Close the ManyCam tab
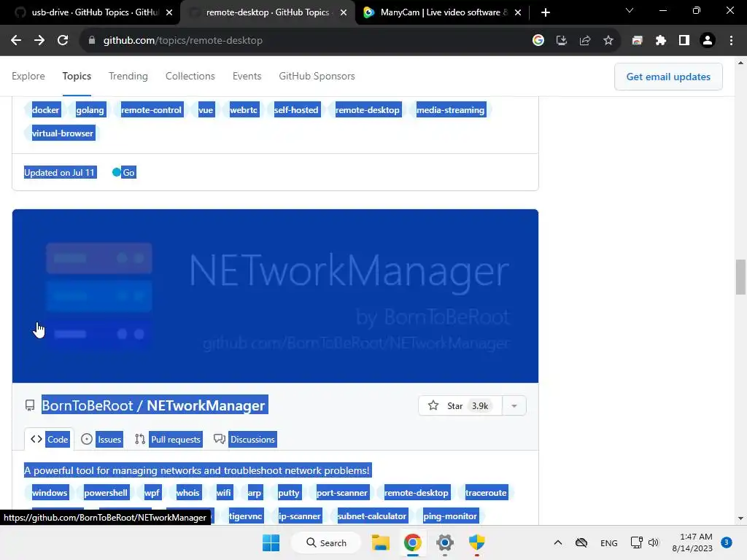Viewport: 747px width, 560px height. [x=518, y=12]
